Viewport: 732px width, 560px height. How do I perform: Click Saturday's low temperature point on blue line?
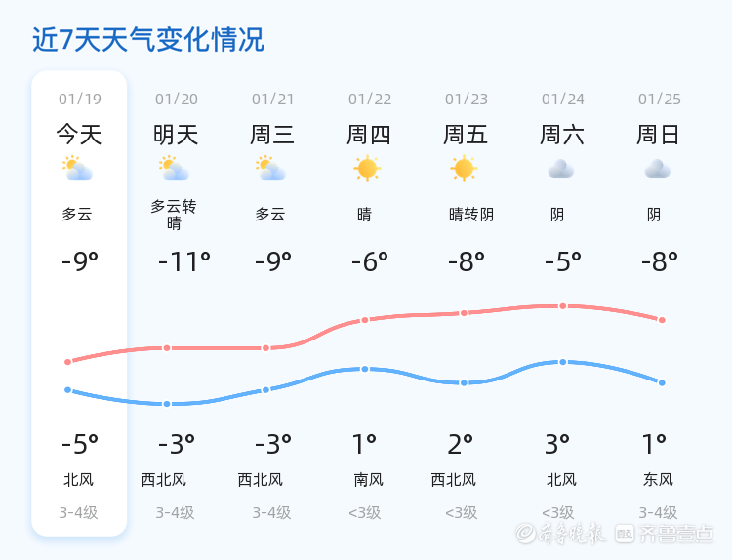(x=563, y=362)
